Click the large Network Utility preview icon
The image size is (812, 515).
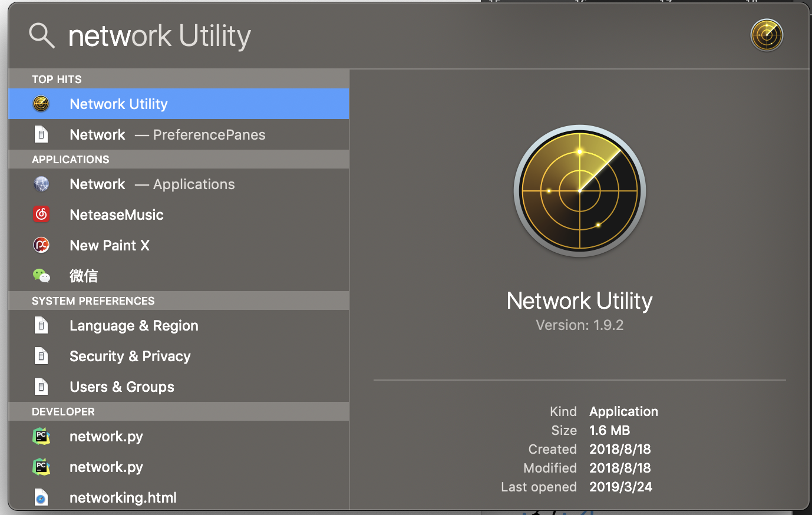580,191
